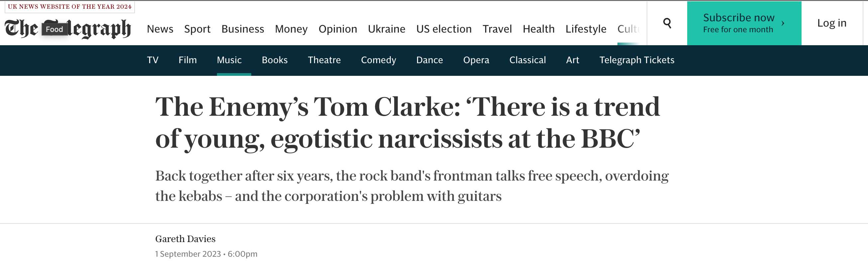868x268 pixels.
Task: Switch to the Film tab
Action: pyautogui.click(x=188, y=60)
